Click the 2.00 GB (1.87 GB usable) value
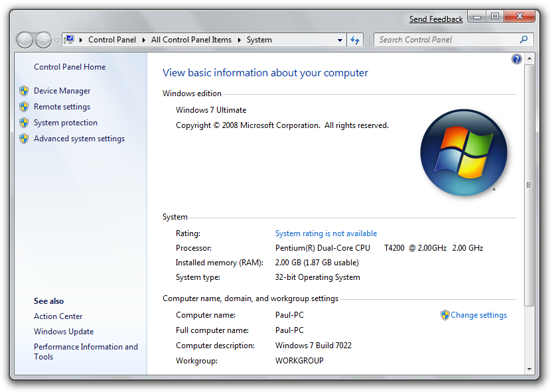Image resolution: width=552 pixels, height=392 pixels. tap(317, 263)
